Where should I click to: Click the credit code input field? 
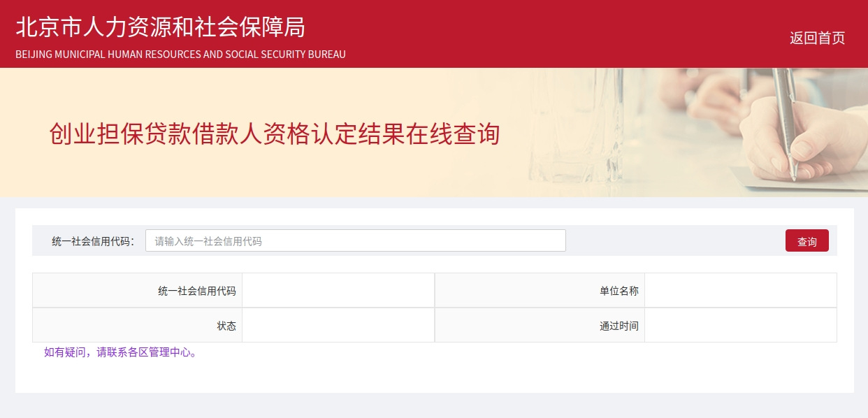355,240
